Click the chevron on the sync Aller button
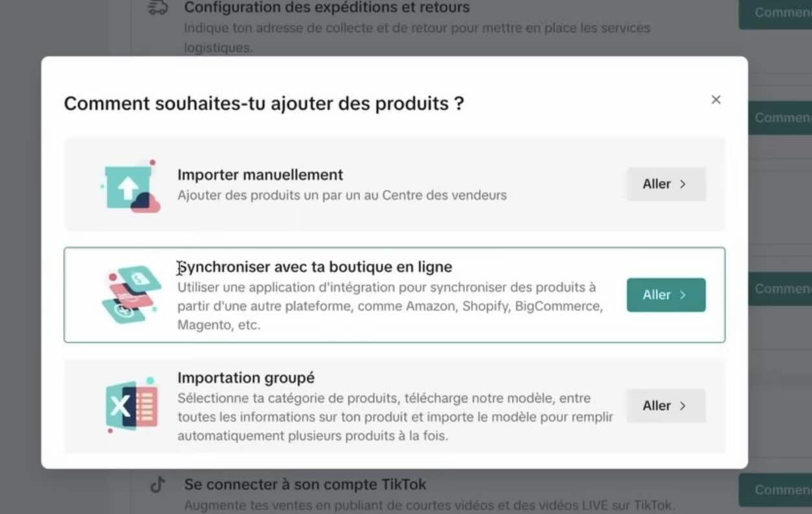The image size is (812, 514). pos(682,295)
